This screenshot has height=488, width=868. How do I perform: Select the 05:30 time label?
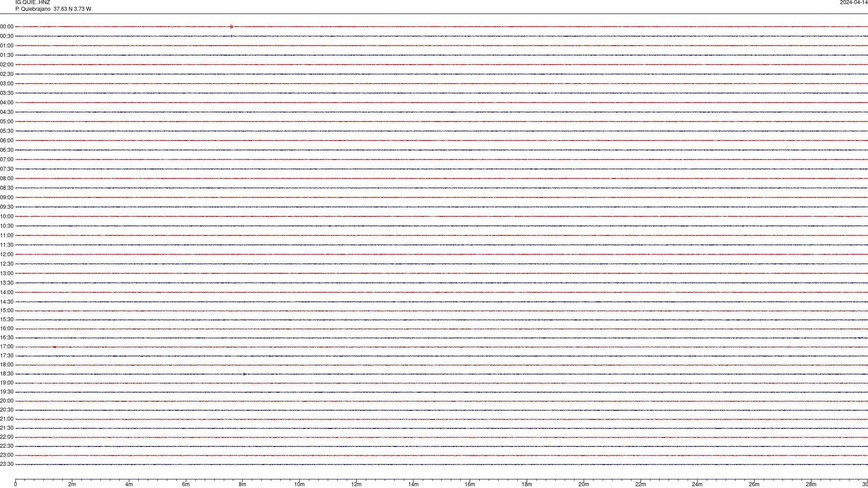tap(7, 131)
